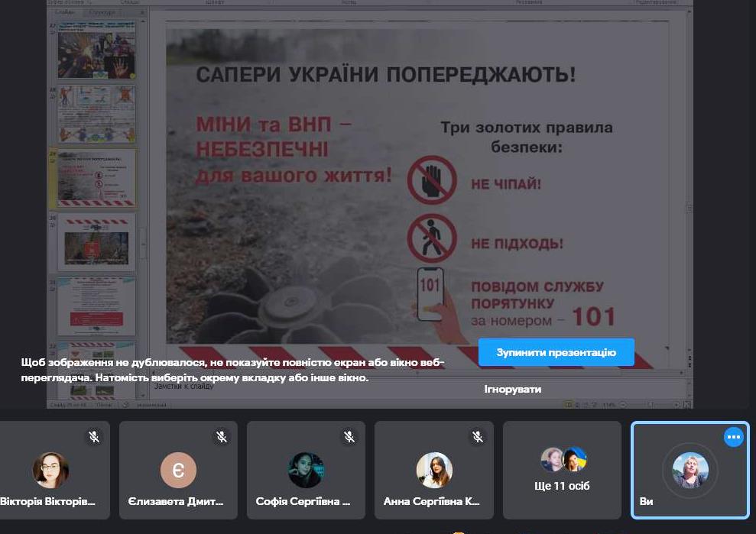Click the 'Софія Сергіївна ...' name label

303,501
